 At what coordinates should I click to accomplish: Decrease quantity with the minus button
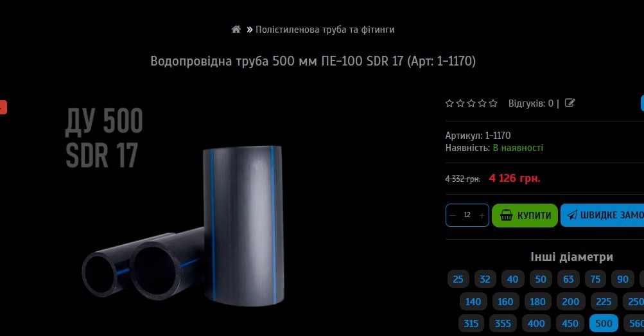453,215
